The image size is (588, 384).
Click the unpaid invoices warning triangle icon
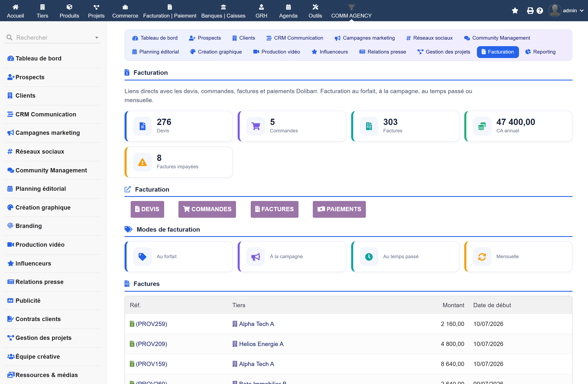click(142, 162)
